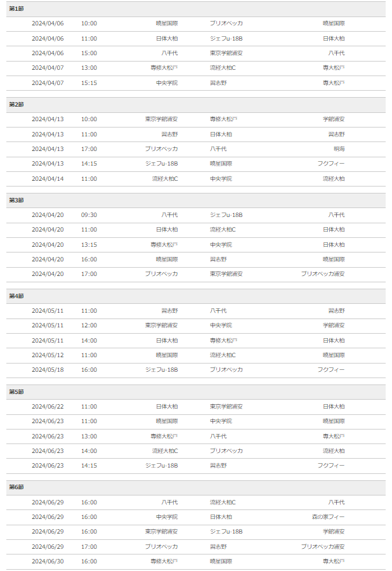
Task: Select the 第6節 section header
Action: click(196, 487)
